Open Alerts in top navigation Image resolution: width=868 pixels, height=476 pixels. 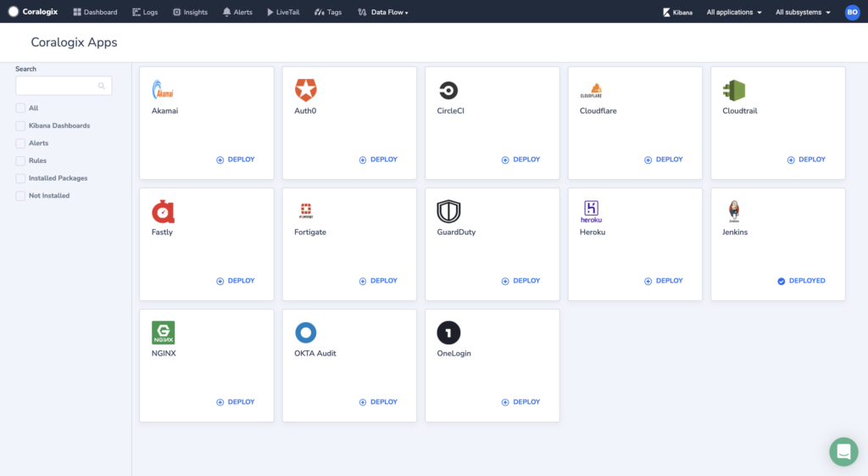(237, 12)
